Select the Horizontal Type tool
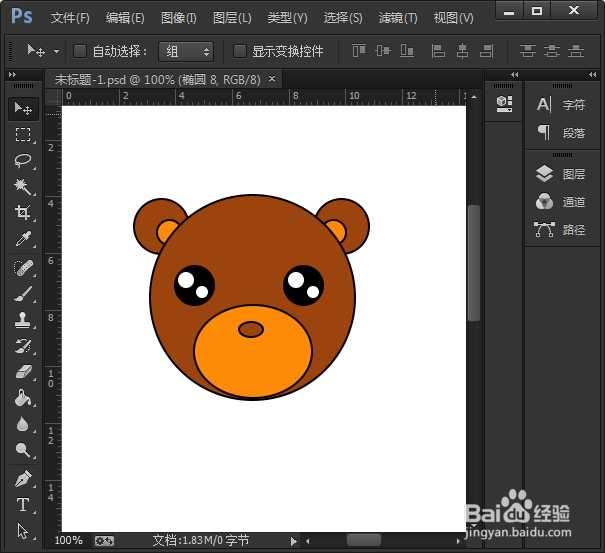This screenshot has width=605, height=553. click(23, 505)
